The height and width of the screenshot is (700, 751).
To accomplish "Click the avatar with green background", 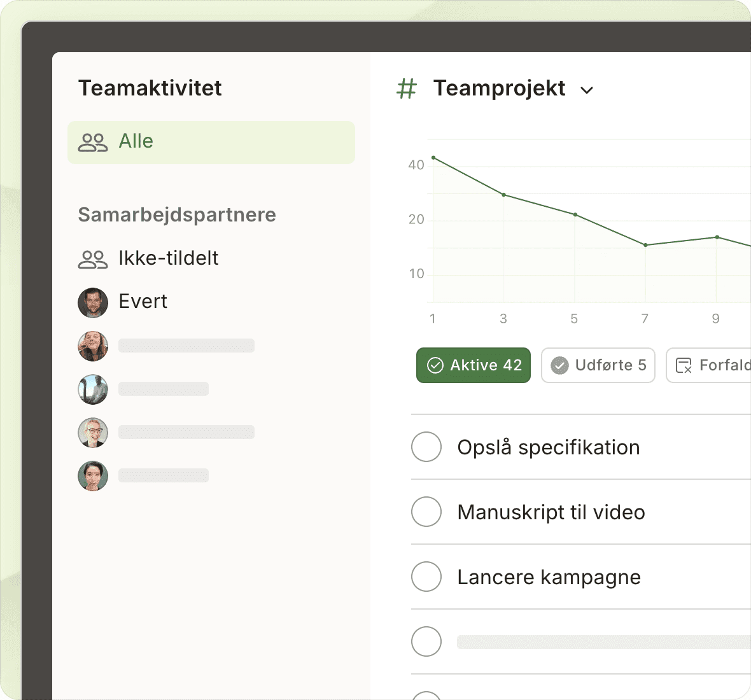I will tap(93, 476).
